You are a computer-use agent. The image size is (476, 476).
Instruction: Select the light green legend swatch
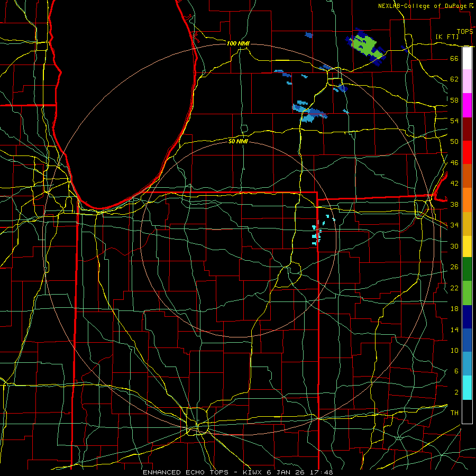[467, 293]
